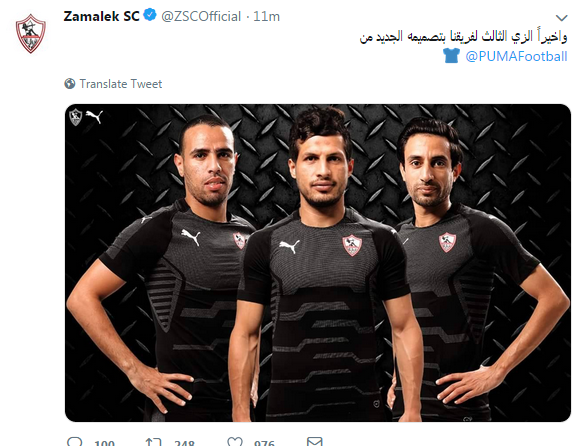582x446 pixels.
Task: Click the Arabic tweet text
Action: [464, 37]
